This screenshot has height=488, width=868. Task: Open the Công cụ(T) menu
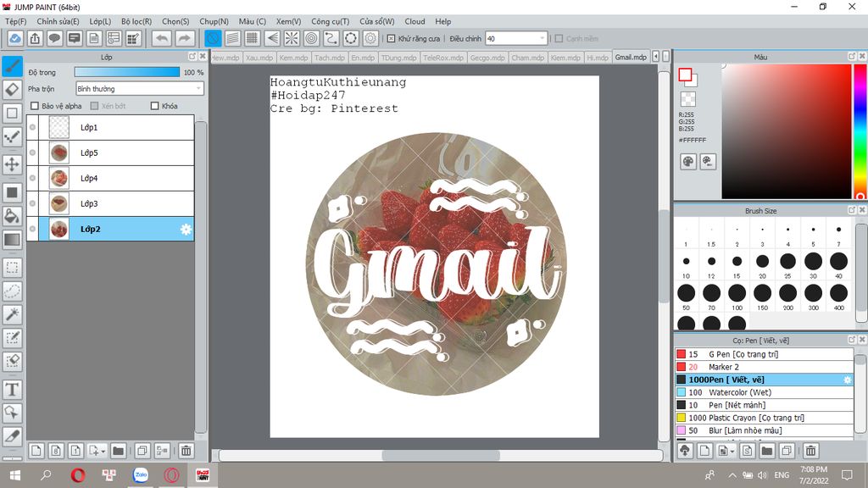coord(330,21)
